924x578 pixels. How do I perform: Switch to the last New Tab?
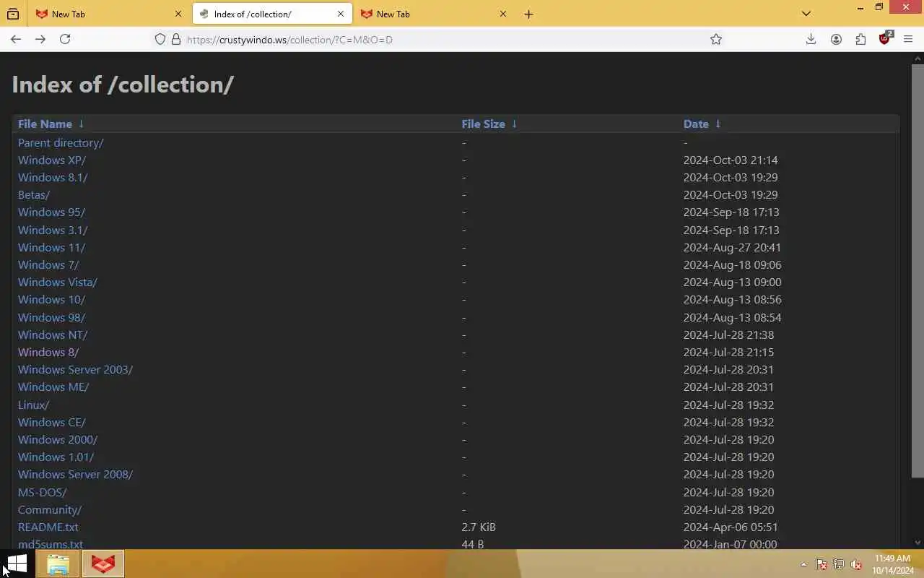[x=435, y=14]
